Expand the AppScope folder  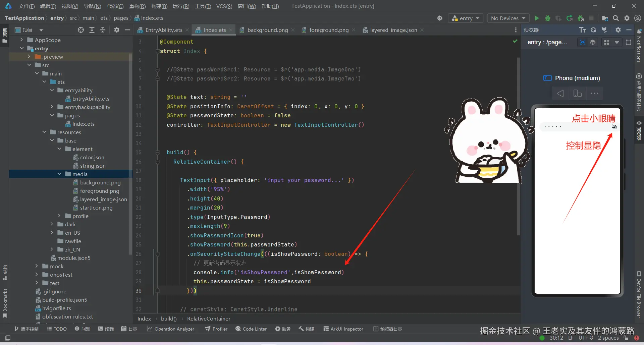click(22, 40)
